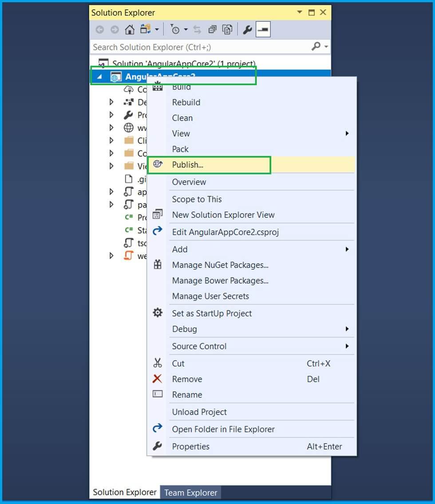Viewport: 435px width, 504px height.
Task: Switch to the Team Explorer tab
Action: [190, 492]
